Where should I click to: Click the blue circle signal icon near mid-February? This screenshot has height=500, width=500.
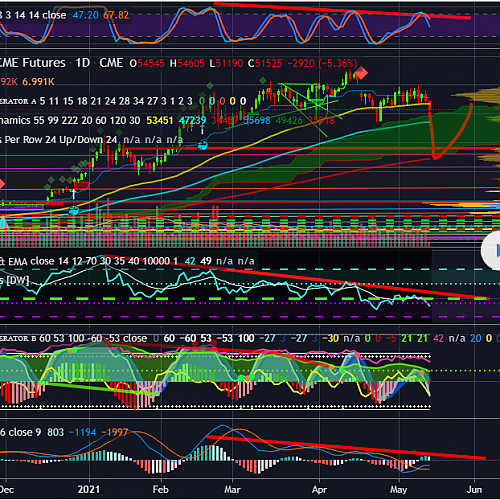203,145
